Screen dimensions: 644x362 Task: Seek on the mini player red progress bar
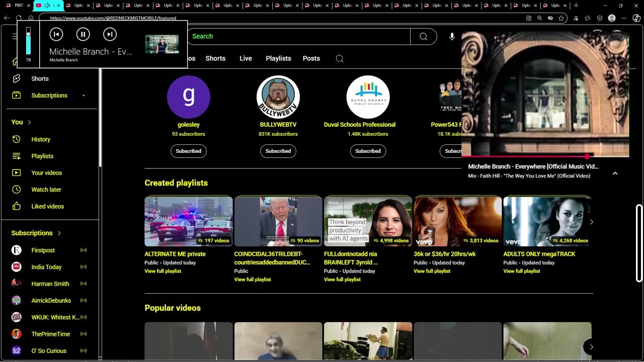(x=545, y=156)
